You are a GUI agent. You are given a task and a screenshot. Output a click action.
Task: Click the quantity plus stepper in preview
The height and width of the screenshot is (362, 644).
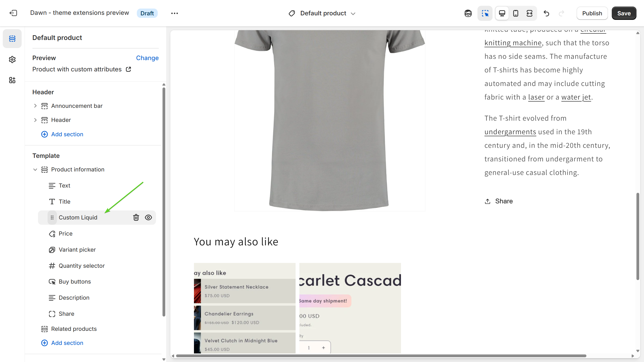coord(324,348)
